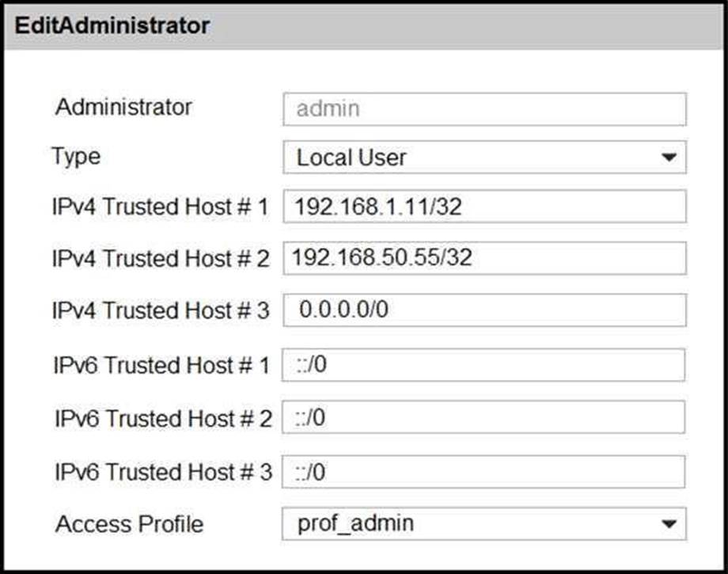This screenshot has height=574, width=728.
Task: Click the IPv6 Trusted Host # 1 input field
Action: tap(483, 365)
